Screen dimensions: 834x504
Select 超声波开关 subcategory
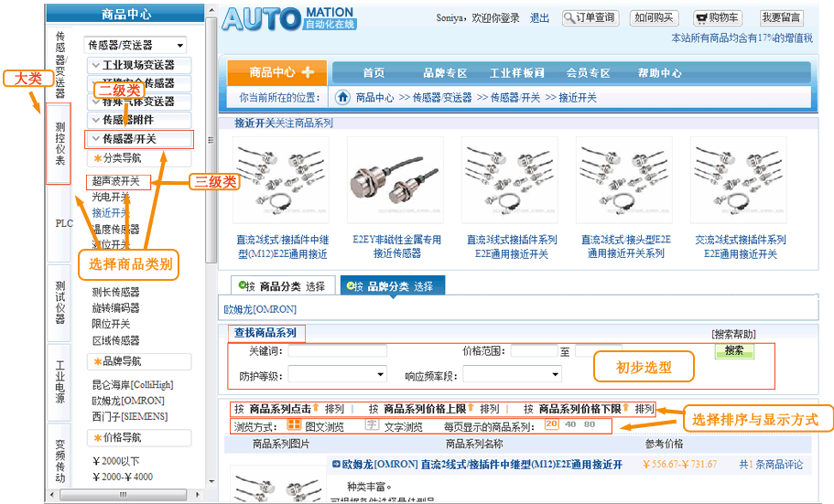(x=115, y=181)
